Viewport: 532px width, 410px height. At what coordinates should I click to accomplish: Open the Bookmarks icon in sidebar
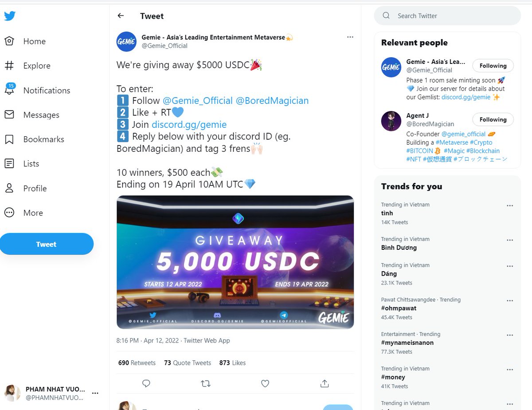tap(9, 139)
